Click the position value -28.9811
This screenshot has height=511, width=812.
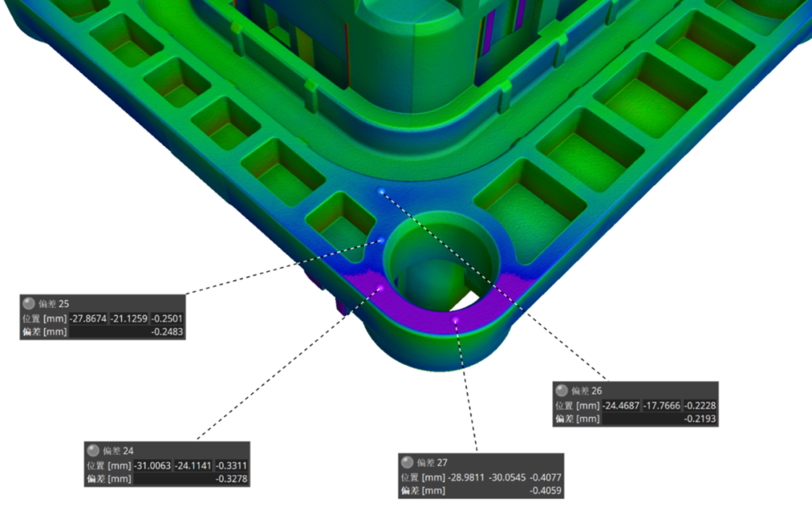click(467, 477)
